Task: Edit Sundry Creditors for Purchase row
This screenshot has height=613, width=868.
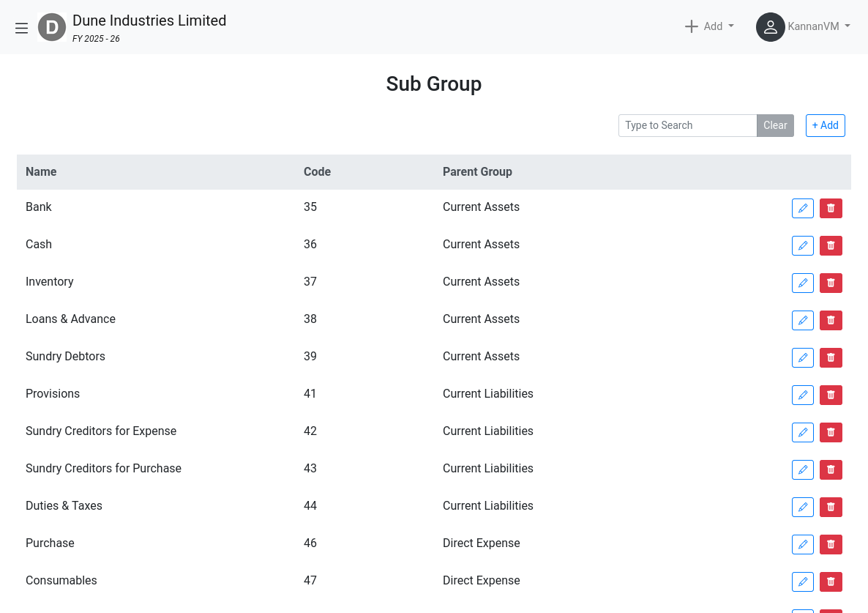Action: [x=803, y=470]
